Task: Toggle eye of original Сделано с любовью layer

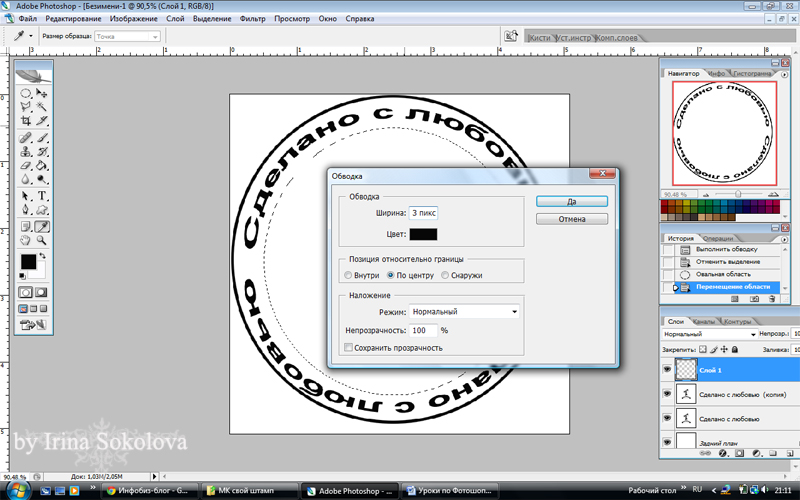Action: coord(667,418)
